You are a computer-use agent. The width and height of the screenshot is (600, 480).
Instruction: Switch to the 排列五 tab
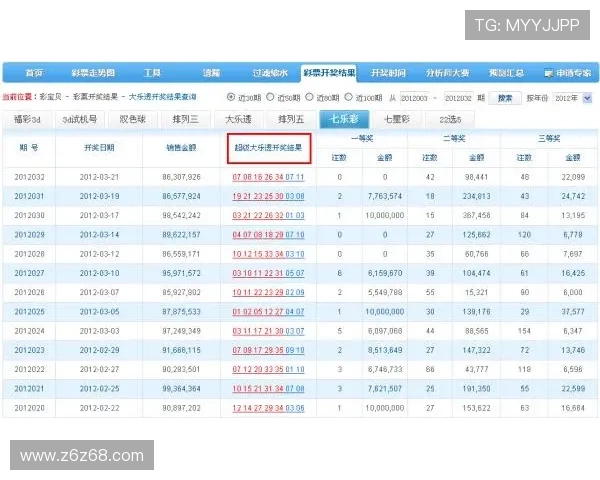tap(291, 119)
